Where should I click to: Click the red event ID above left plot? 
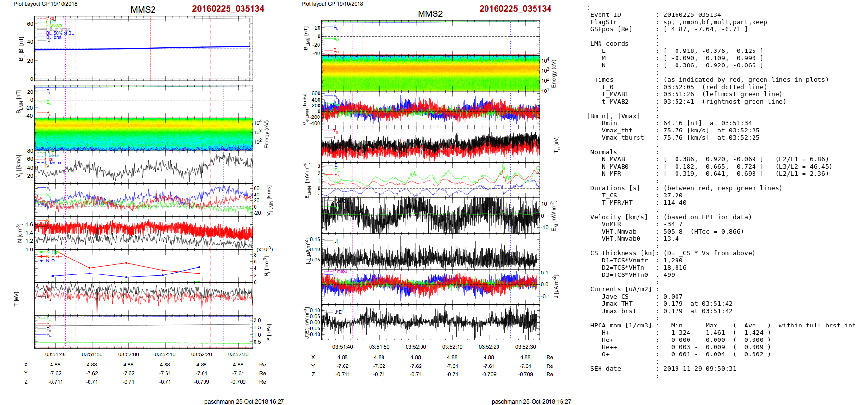[228, 9]
